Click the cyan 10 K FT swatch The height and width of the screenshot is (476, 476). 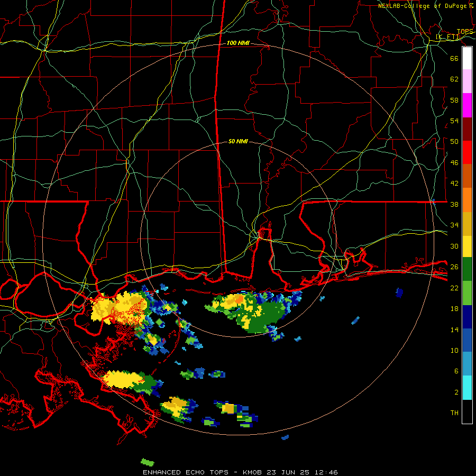coord(467,388)
